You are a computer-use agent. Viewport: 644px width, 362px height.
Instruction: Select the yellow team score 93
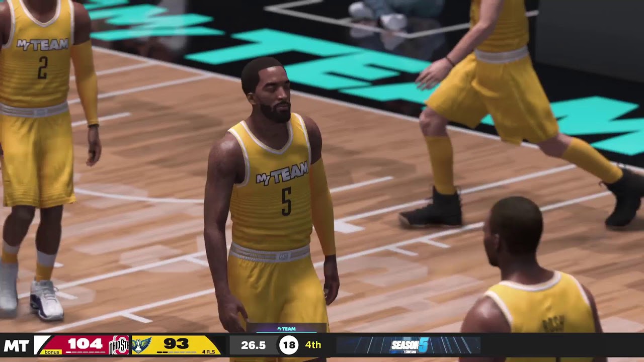tap(176, 344)
